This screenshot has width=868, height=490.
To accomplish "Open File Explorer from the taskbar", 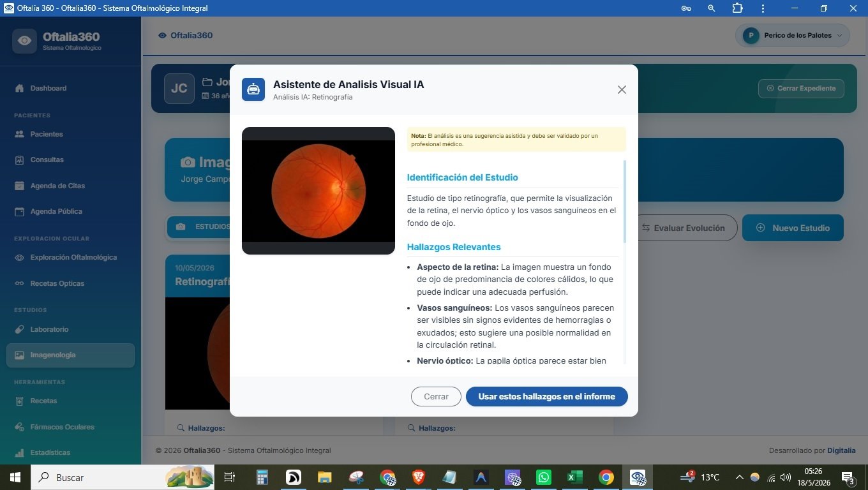I will (325, 477).
